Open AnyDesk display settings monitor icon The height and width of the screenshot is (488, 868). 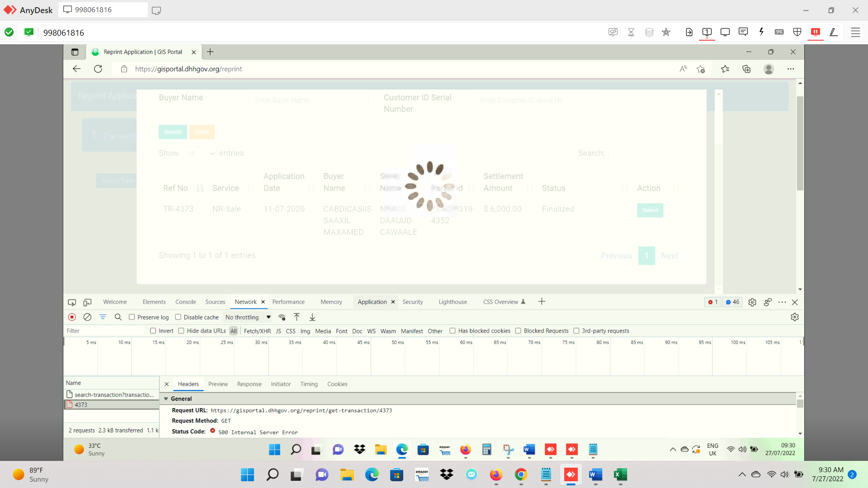click(x=725, y=32)
